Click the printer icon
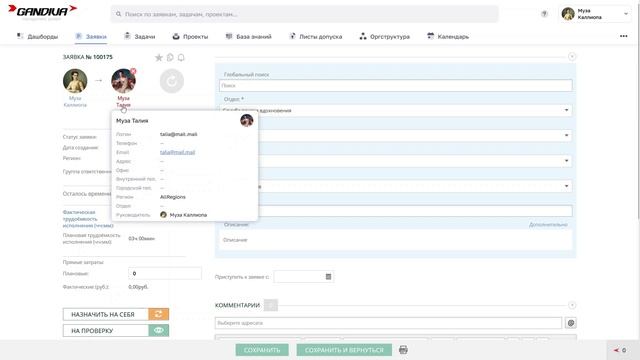 [x=403, y=350]
